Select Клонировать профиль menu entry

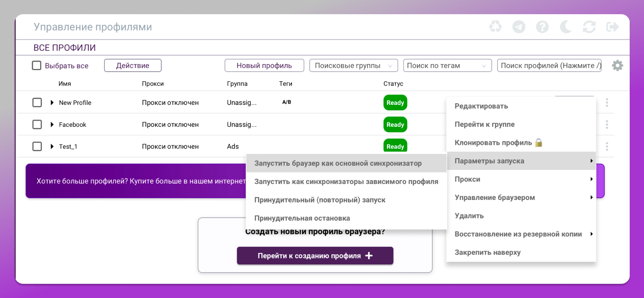(521, 142)
